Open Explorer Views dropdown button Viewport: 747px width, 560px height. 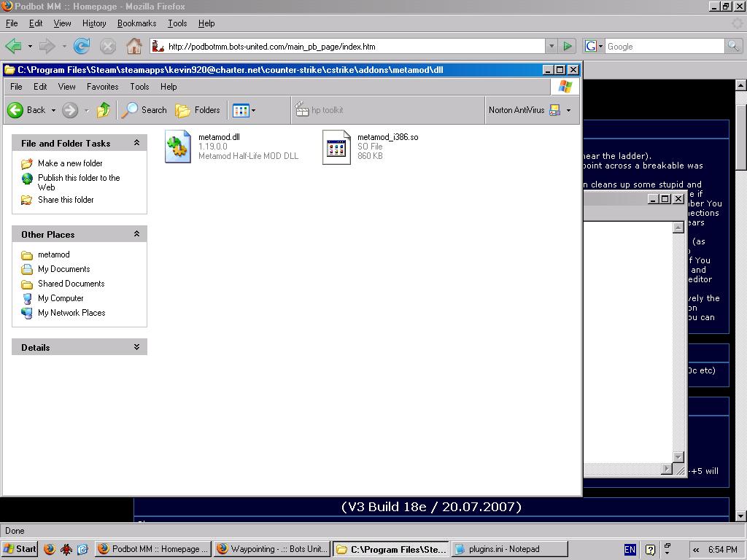[x=244, y=110]
